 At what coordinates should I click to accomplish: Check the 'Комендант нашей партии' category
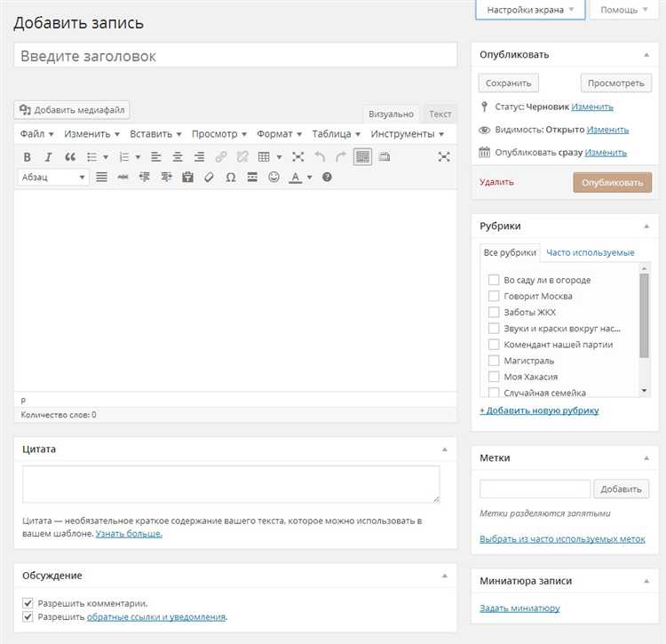pyautogui.click(x=494, y=345)
